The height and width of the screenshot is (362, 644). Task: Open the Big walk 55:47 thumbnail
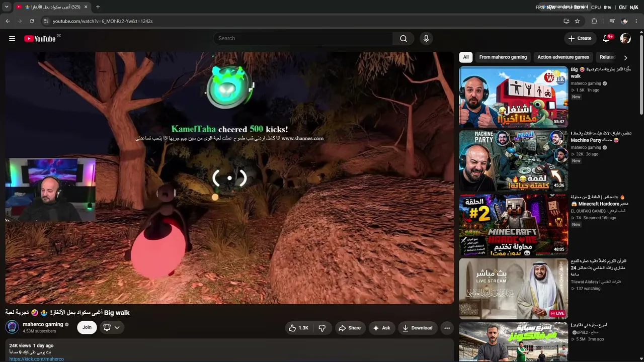513,97
